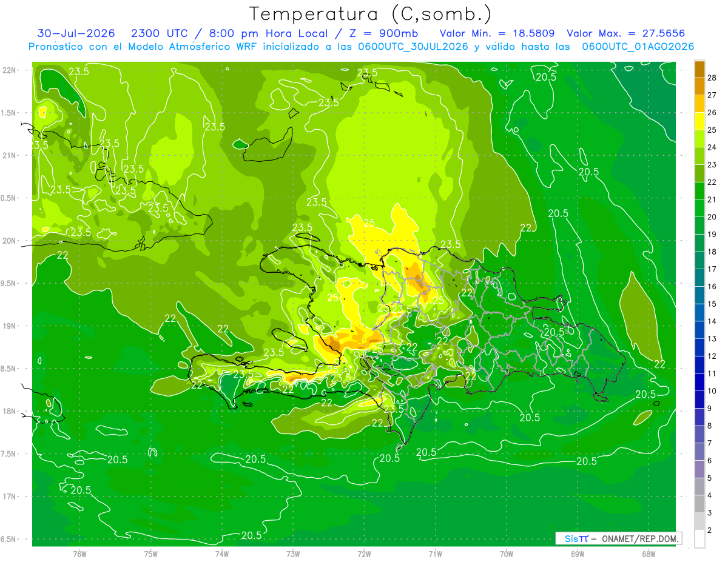Screen dimensions: 728x562
Task: Click the color scale value 6
Action: (710, 461)
